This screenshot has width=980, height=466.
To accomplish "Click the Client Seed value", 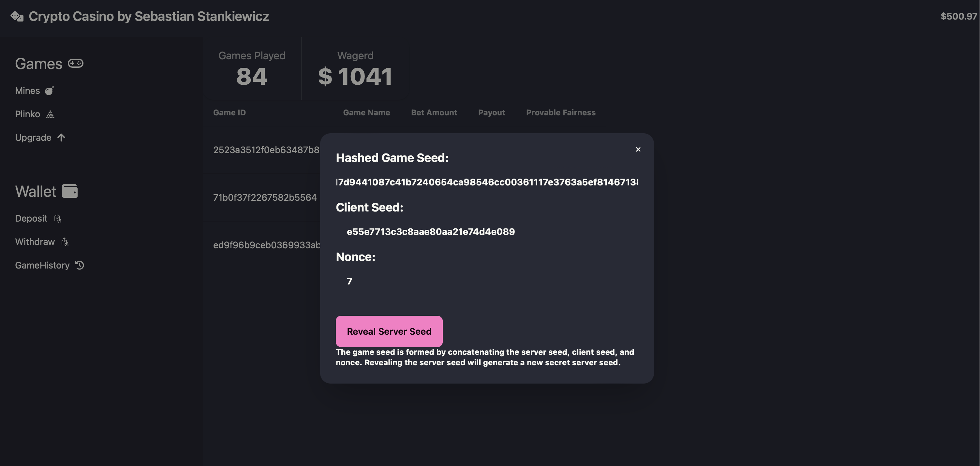I will 431,232.
